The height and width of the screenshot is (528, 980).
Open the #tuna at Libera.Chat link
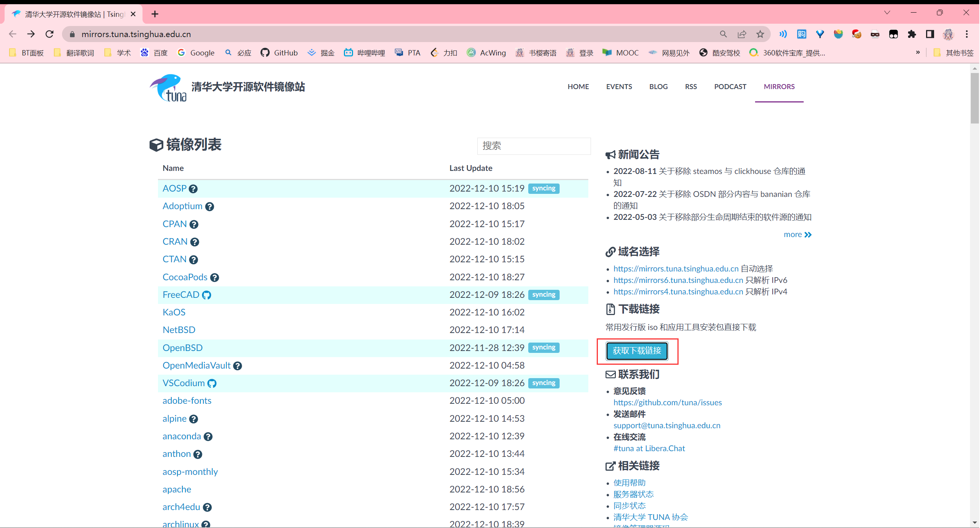(x=649, y=448)
